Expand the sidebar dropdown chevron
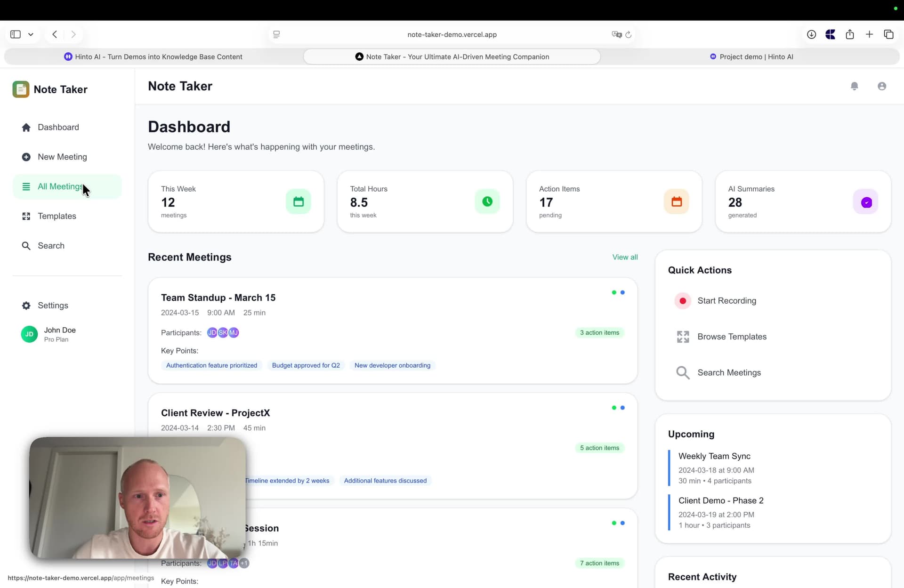This screenshot has height=588, width=904. (x=31, y=34)
